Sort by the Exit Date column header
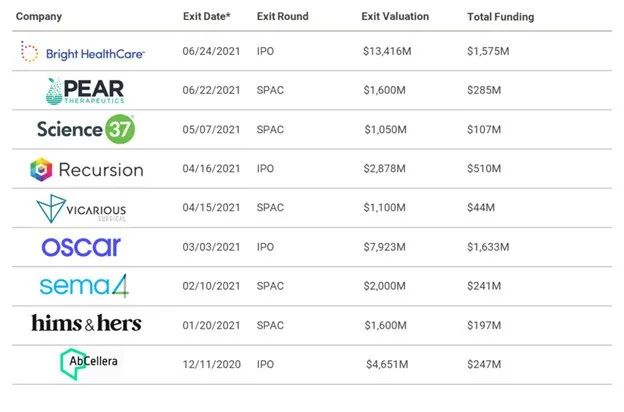The height and width of the screenshot is (412, 624). click(x=206, y=17)
